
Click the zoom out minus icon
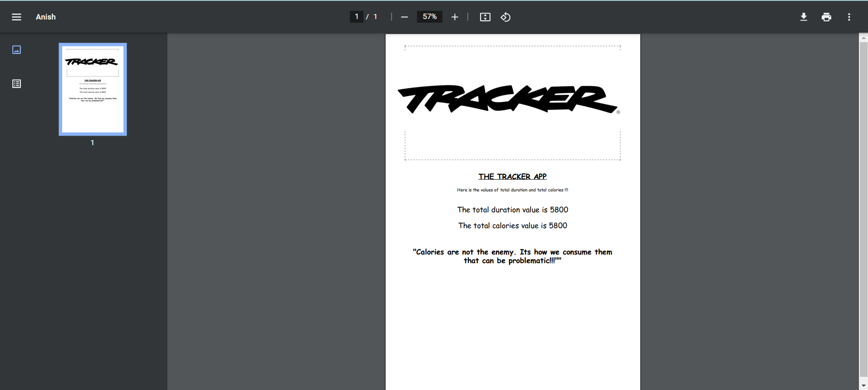pos(404,17)
